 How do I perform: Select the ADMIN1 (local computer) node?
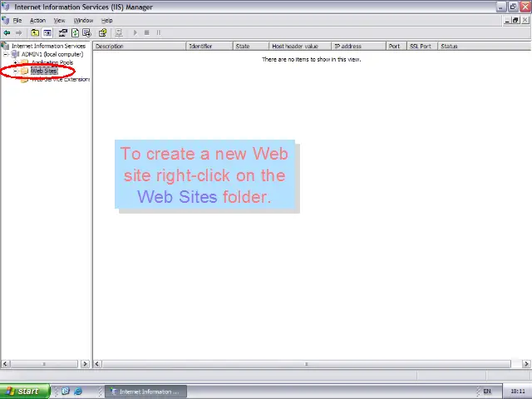[52, 54]
